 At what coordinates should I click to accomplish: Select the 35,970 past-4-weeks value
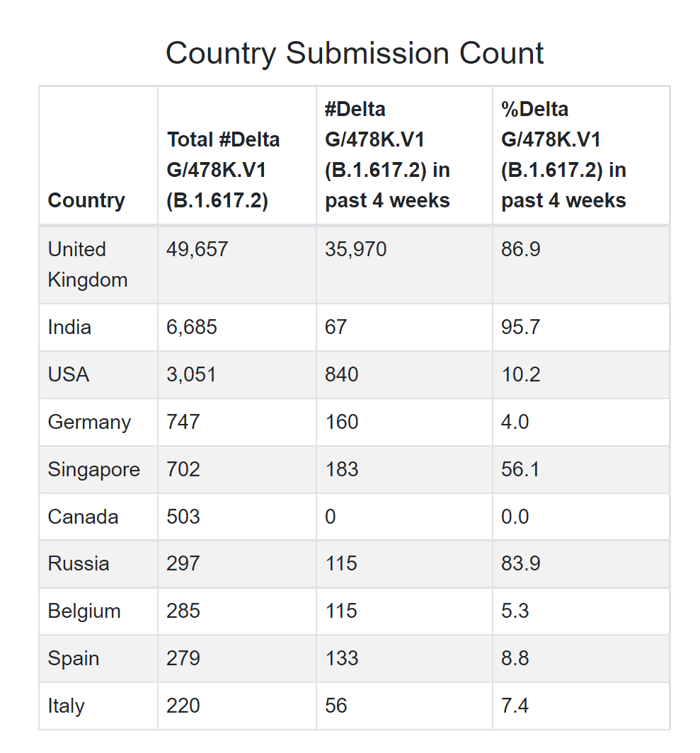click(x=355, y=250)
